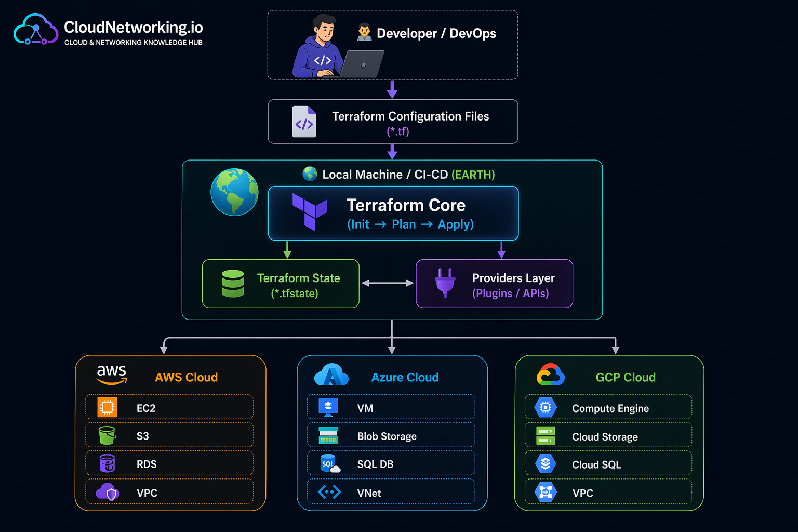Click the Compute Engine label

coord(610,409)
